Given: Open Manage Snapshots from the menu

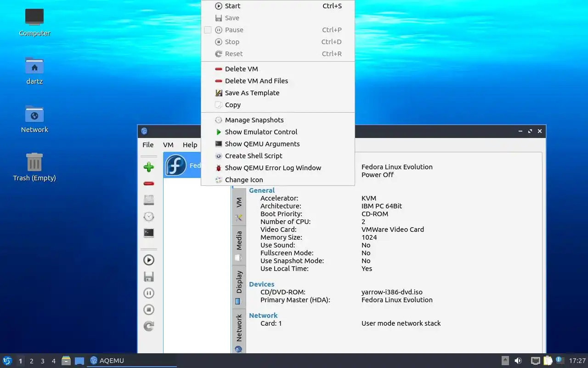Looking at the screenshot, I should tap(278, 120).
